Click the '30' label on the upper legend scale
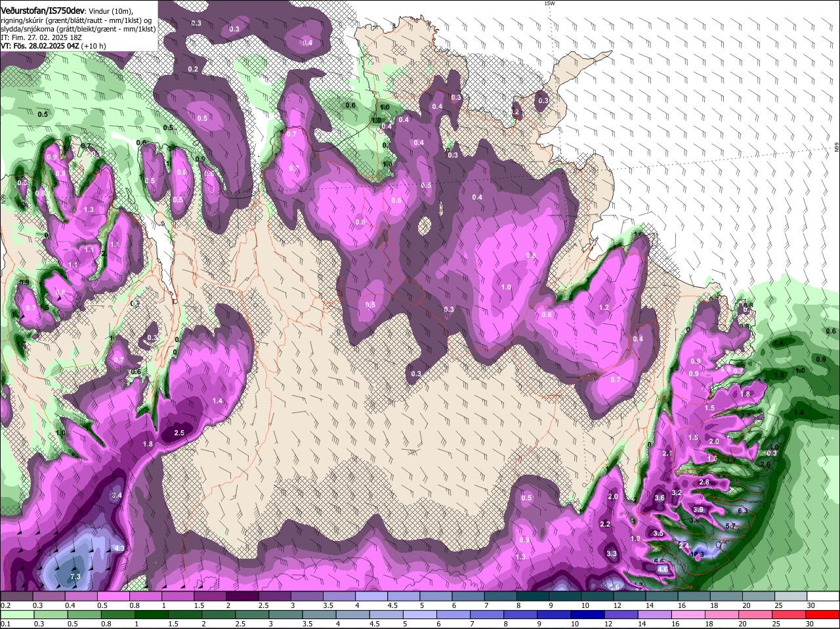Viewport: 840px width, 629px height. 811,605
